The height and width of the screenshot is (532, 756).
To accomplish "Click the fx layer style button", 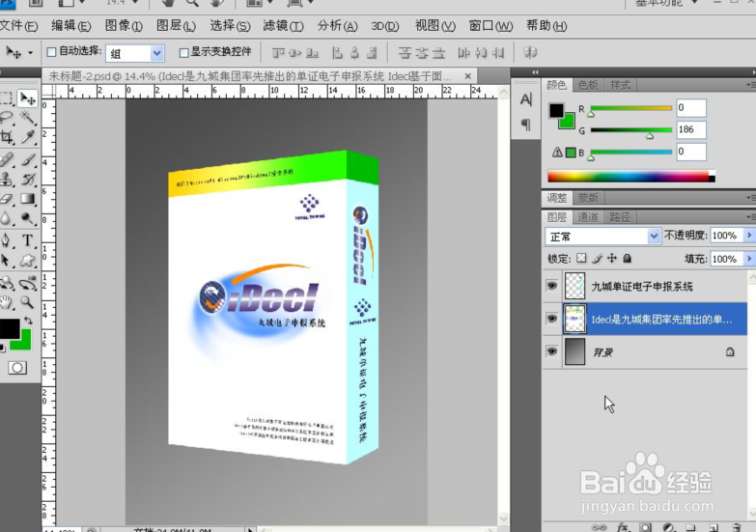I will [x=624, y=527].
